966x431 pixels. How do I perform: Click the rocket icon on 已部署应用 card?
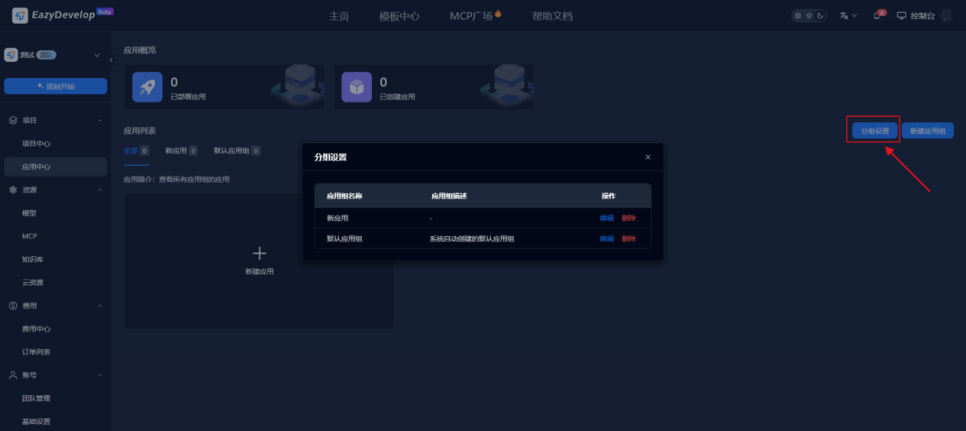coord(147,87)
